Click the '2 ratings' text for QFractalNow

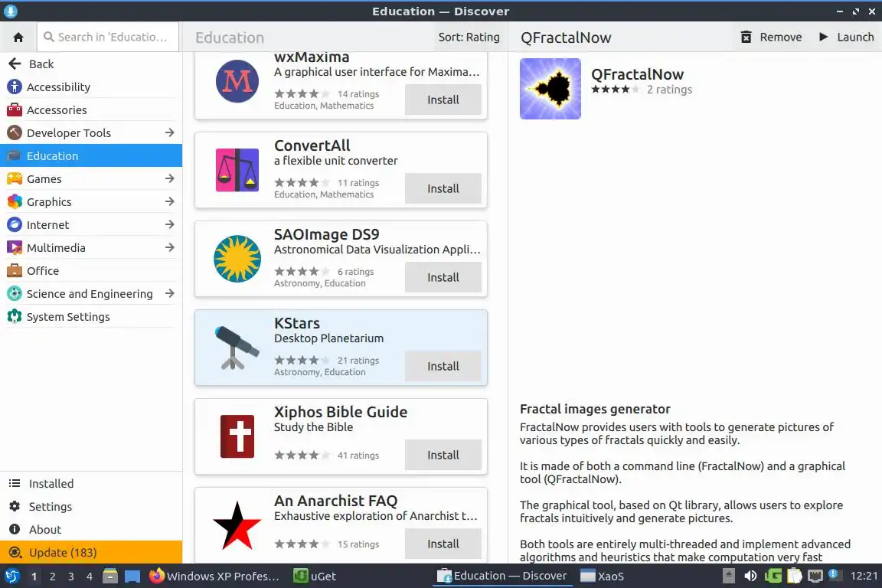[x=669, y=90]
